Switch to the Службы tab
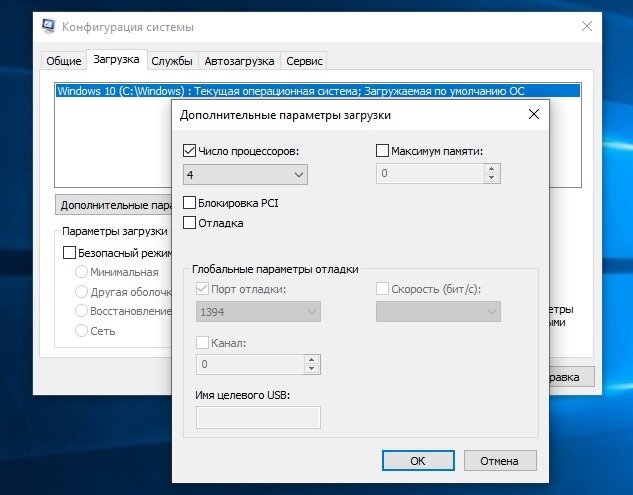 coord(172,61)
